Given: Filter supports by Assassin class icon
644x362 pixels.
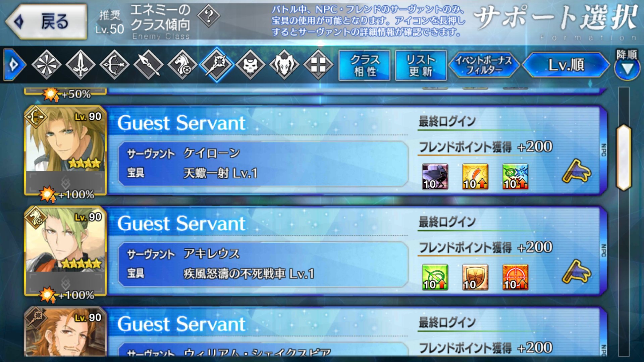Looking at the screenshot, I should point(250,64).
